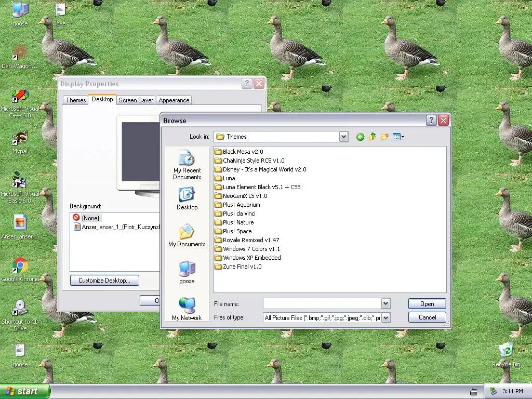This screenshot has width=532, height=399.
Task: Select DataWagon shortcut on desktop
Action: click(x=19, y=57)
